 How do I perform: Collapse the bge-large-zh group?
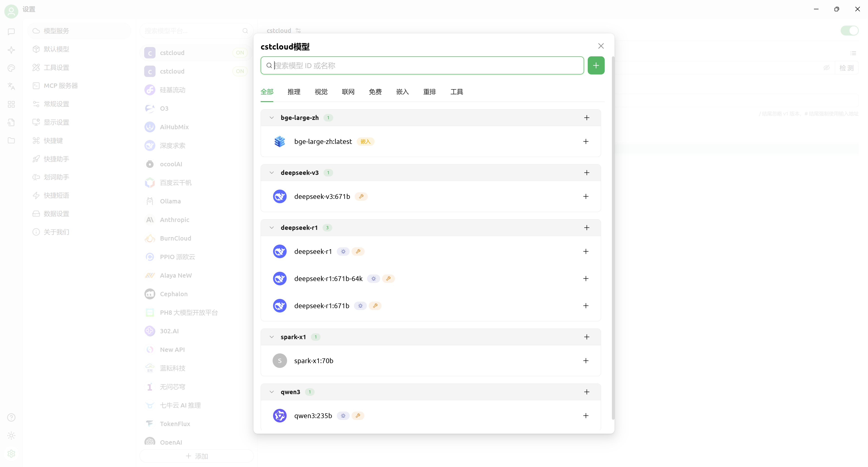click(271, 118)
